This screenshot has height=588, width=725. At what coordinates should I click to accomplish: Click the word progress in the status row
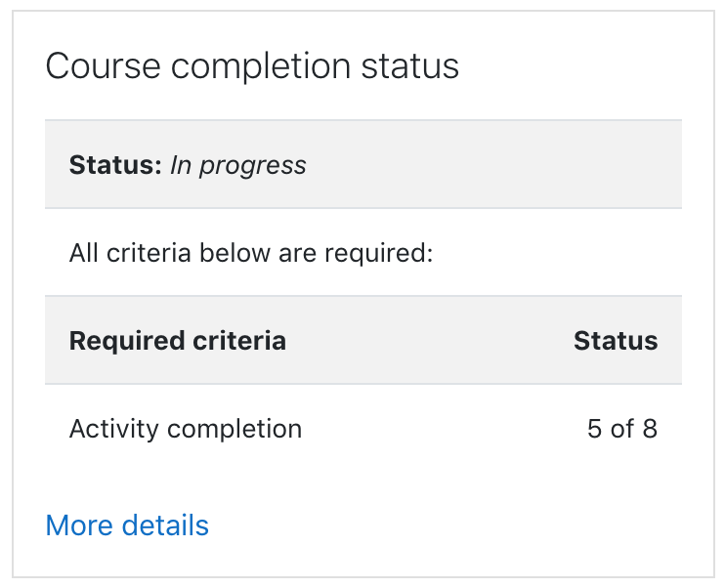coord(252,166)
